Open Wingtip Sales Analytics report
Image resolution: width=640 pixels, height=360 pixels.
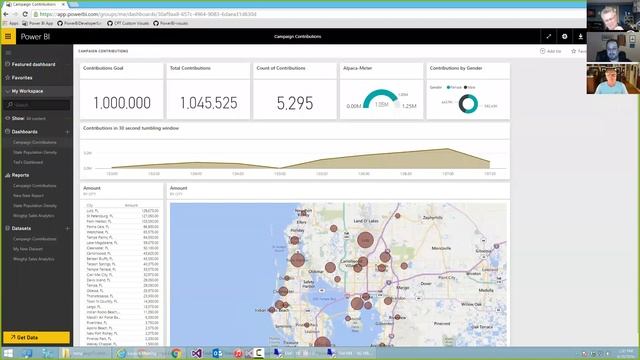pyautogui.click(x=33, y=216)
